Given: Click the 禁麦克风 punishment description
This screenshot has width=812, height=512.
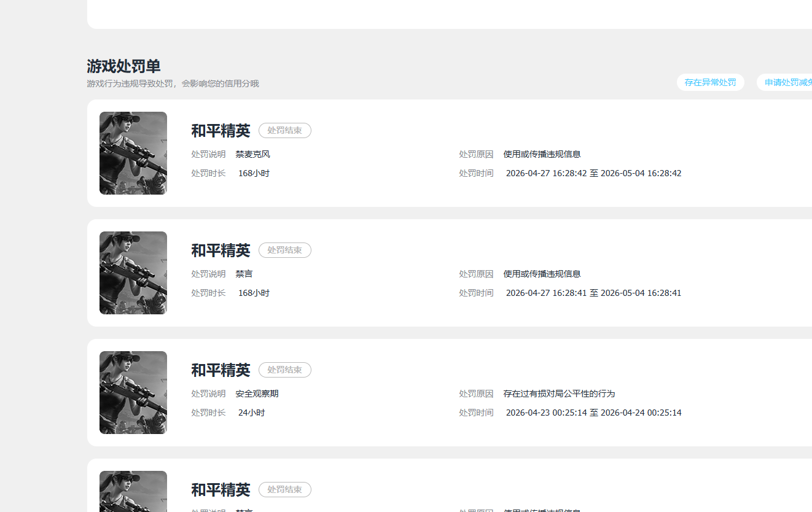Looking at the screenshot, I should click(252, 154).
